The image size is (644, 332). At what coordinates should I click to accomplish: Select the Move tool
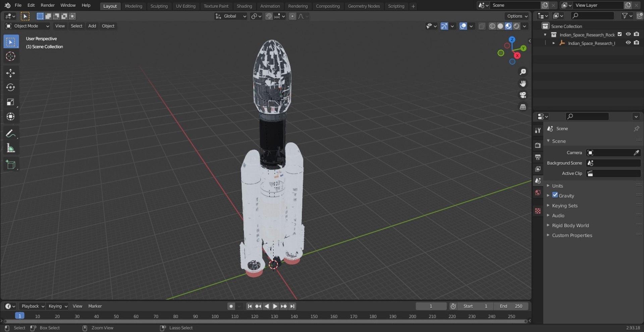(x=11, y=73)
